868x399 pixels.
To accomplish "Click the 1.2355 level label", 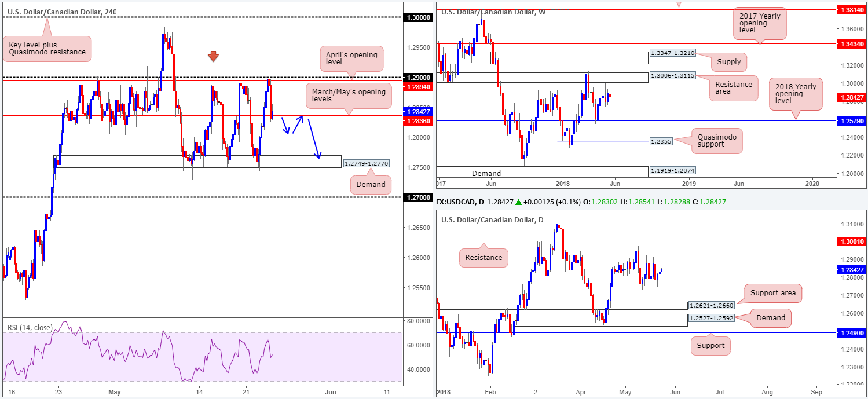I will [662, 141].
